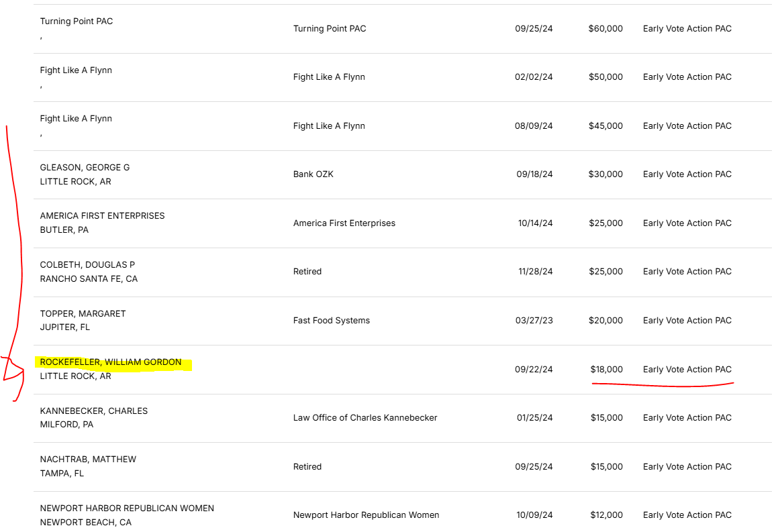Viewport: 778px width, 532px height.
Task: Select NACHTRAB, MATTHEW donor name
Action: point(88,460)
